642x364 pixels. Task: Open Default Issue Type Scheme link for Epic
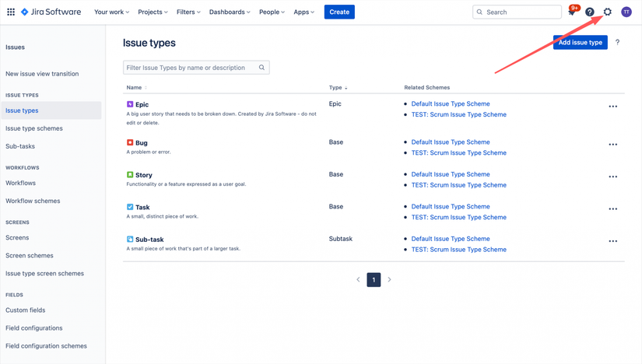451,103
